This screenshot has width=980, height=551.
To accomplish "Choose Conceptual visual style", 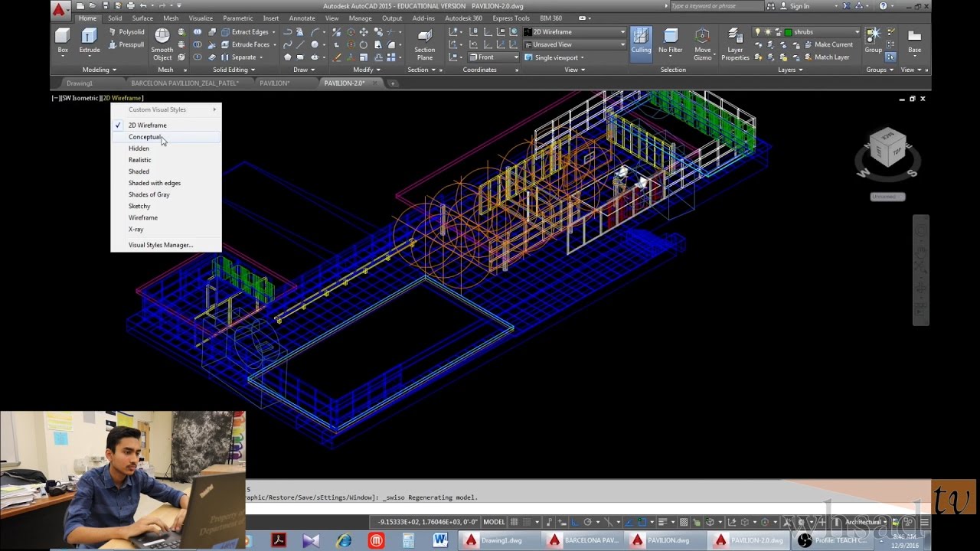I will [166, 137].
